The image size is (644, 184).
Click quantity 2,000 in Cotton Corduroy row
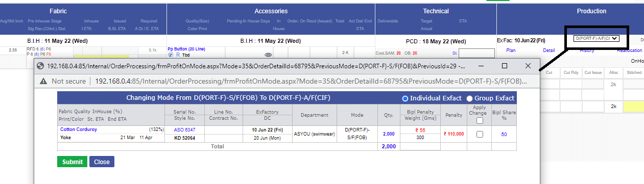pos(388,134)
